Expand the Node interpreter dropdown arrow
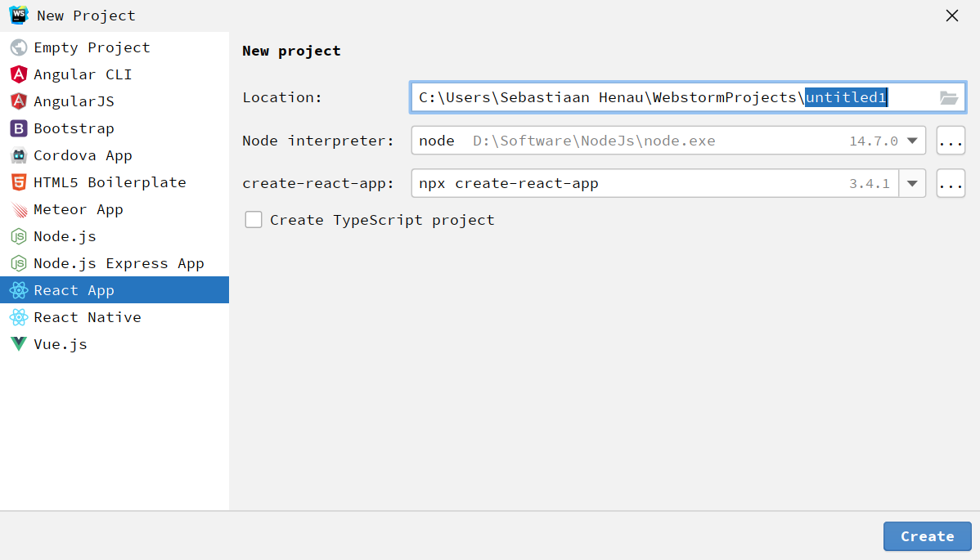Image resolution: width=980 pixels, height=560 pixels. point(912,141)
